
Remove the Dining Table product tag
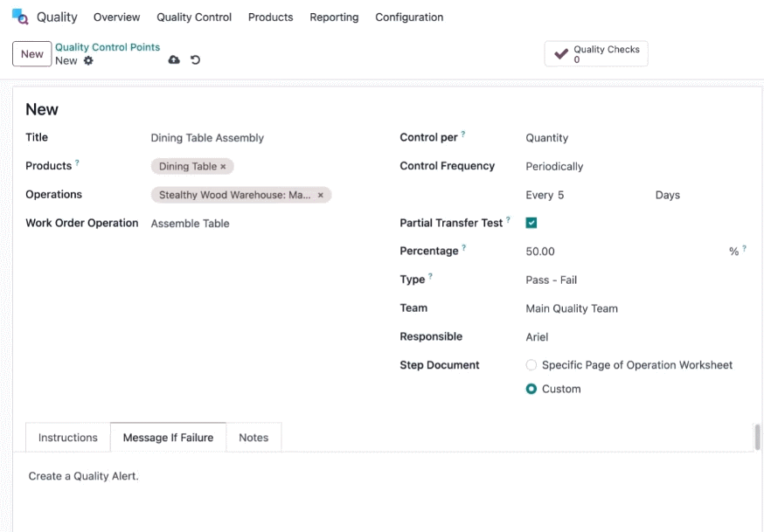(x=223, y=167)
